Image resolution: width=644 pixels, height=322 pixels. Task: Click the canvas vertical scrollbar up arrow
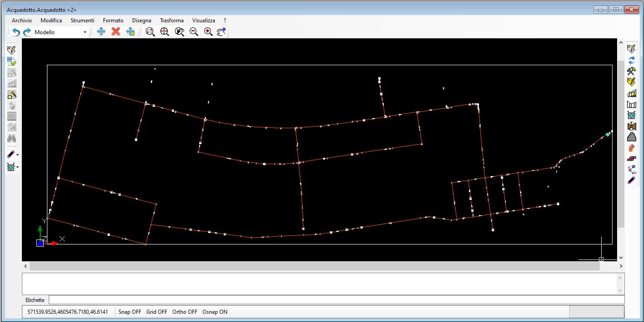coord(621,42)
